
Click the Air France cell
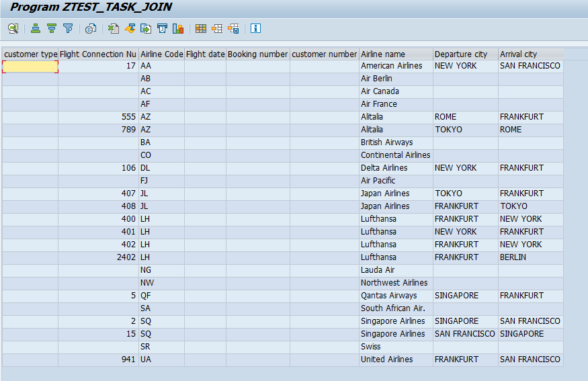[x=396, y=104]
